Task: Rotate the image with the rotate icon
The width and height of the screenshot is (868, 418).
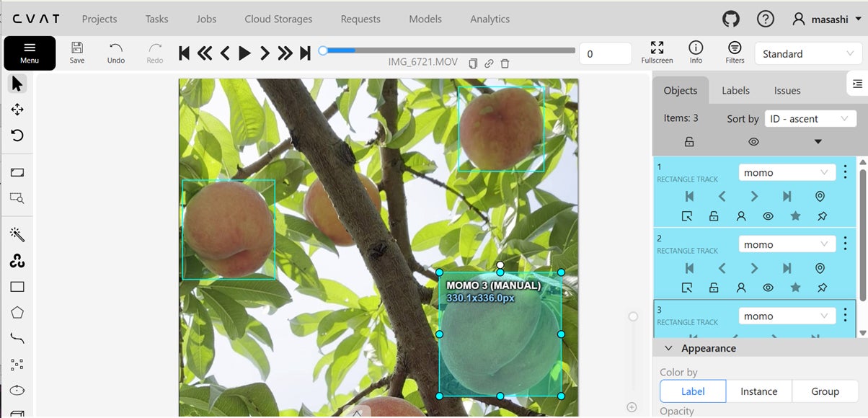Action: tap(17, 135)
